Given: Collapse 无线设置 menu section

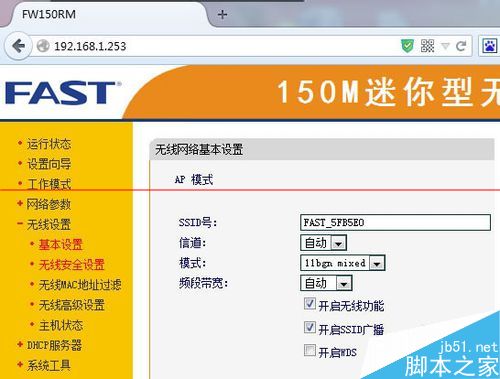Looking at the screenshot, I should [x=49, y=224].
